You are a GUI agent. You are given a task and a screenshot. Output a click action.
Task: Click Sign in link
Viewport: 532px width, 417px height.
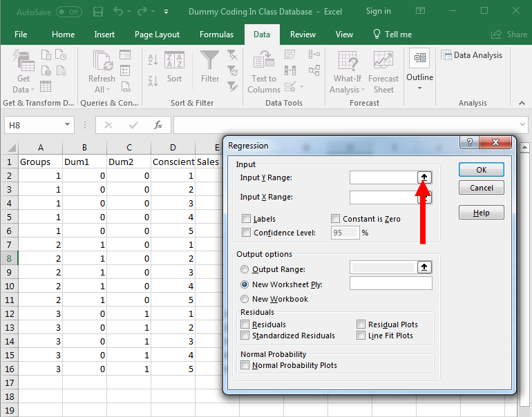[x=379, y=11]
